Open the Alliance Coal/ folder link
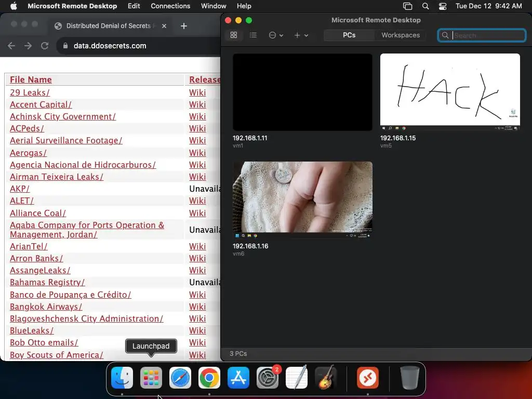Image resolution: width=532 pixels, height=399 pixels. 38,213
